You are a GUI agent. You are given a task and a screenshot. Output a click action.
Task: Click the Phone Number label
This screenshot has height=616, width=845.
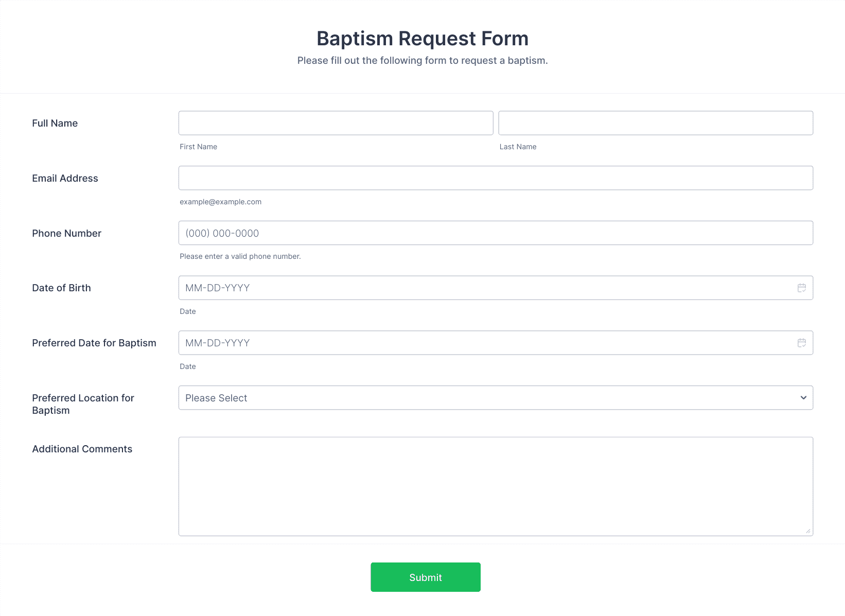[x=67, y=233]
